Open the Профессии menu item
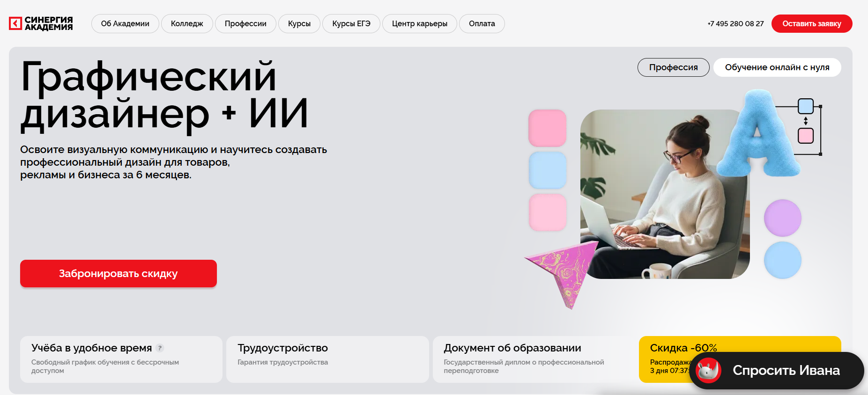 click(x=245, y=23)
